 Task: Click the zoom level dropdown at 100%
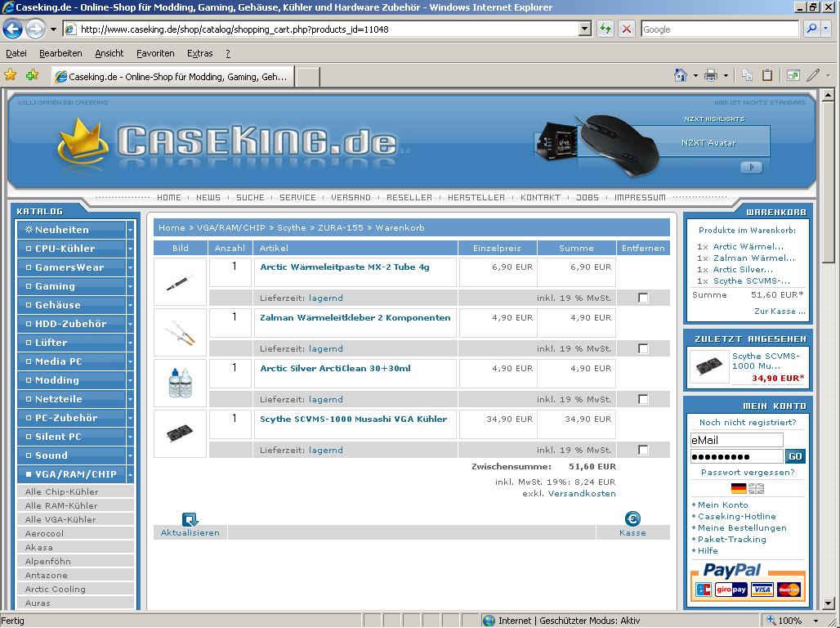815,621
